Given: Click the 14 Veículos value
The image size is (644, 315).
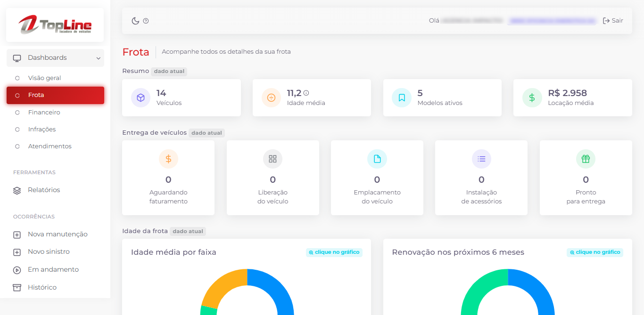Looking at the screenshot, I should point(161,93).
